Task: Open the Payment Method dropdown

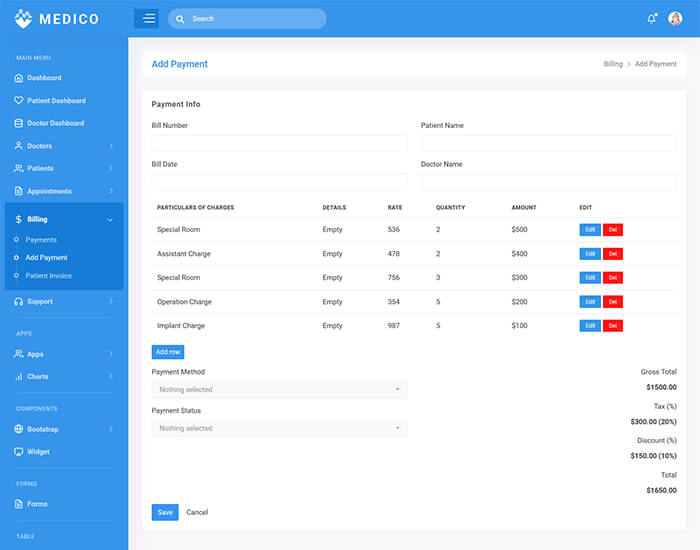Action: click(x=279, y=390)
